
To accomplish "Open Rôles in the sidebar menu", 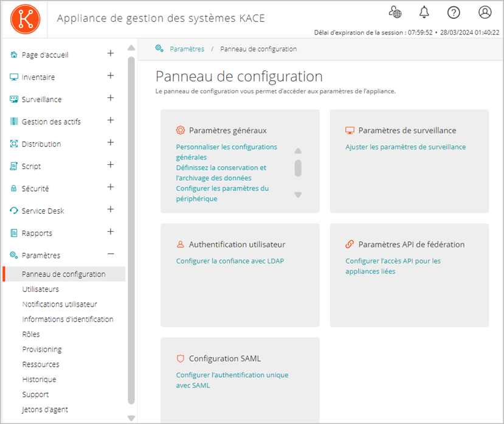I will 31,334.
